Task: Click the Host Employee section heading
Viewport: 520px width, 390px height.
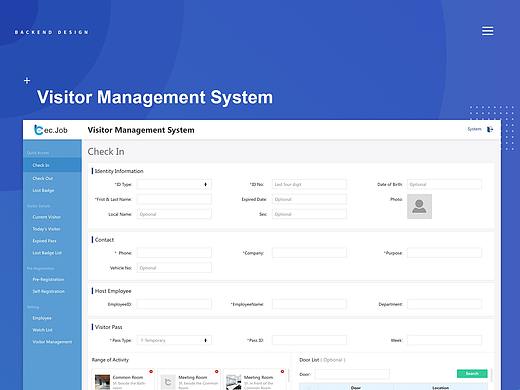Action: tap(113, 291)
